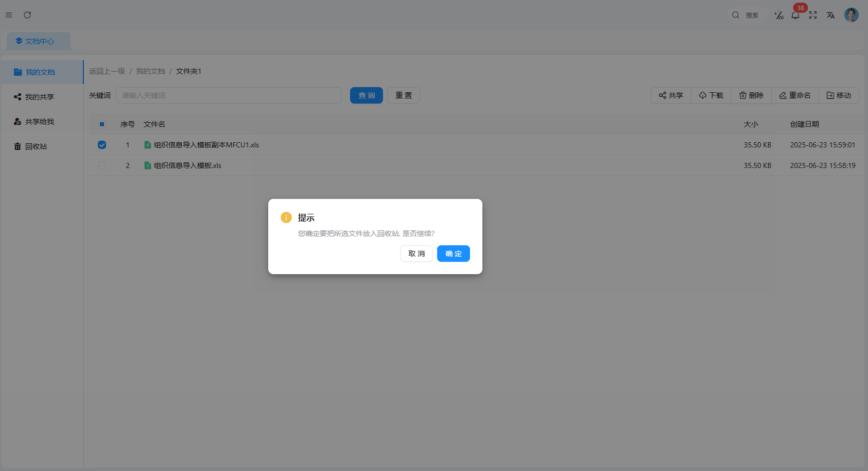Click the 下载 download toolbar button
The height and width of the screenshot is (471, 868).
coord(711,95)
